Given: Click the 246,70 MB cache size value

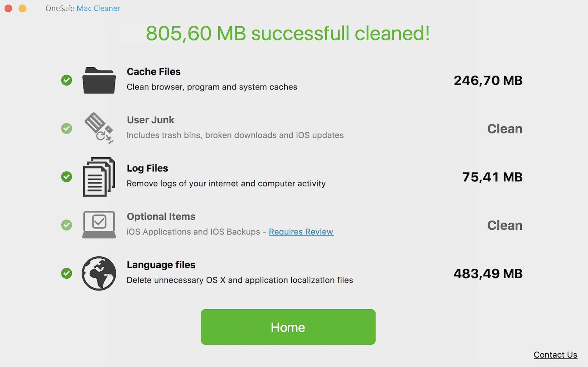Looking at the screenshot, I should [488, 81].
